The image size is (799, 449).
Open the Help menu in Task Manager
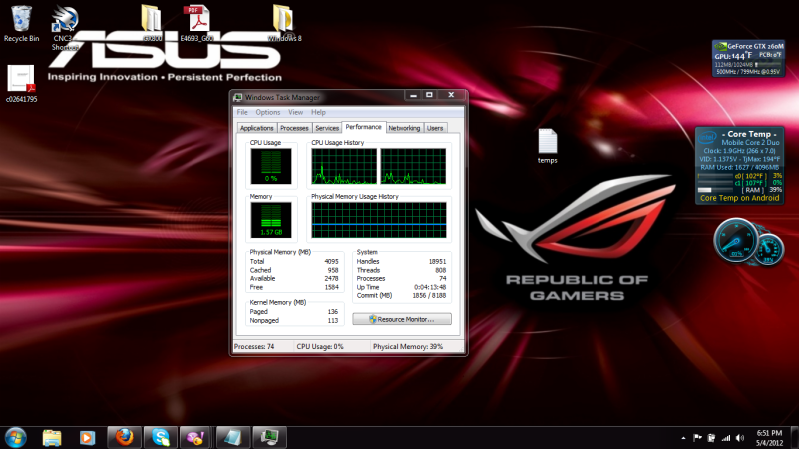point(318,112)
